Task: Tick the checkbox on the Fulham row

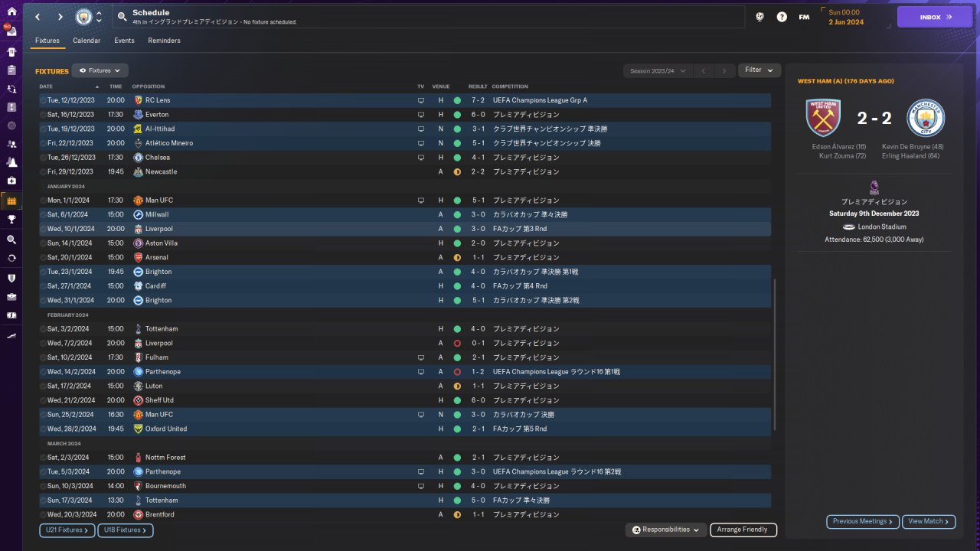Action: pos(43,357)
